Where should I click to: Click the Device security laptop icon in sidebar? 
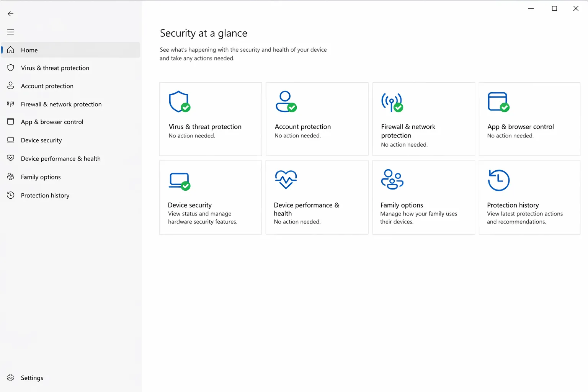point(11,140)
